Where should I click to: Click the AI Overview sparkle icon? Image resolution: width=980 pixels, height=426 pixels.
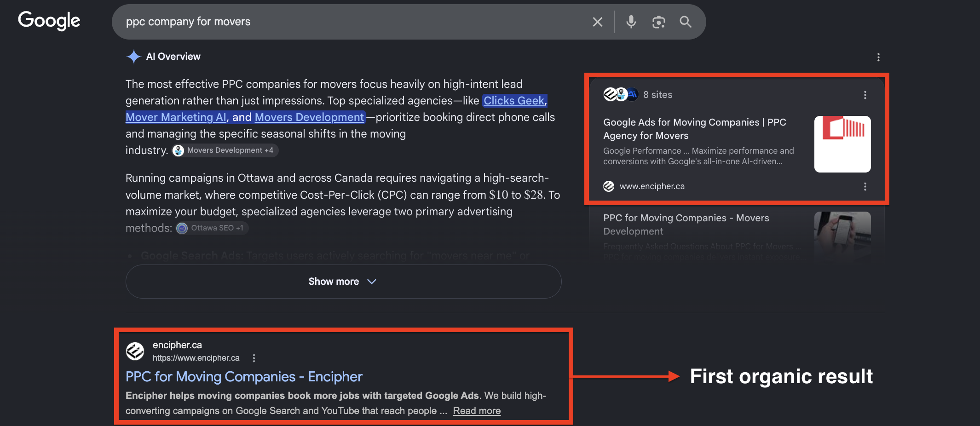[x=133, y=57]
